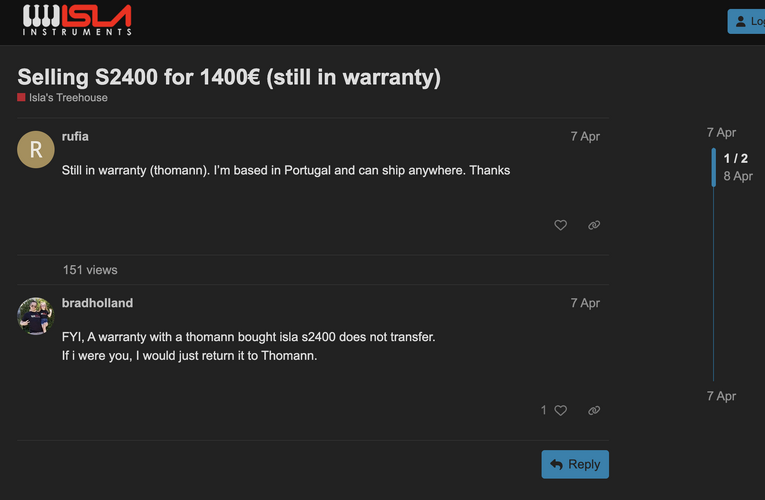The height and width of the screenshot is (500, 765).
Task: Copy link to rufia's post
Action: 594,225
